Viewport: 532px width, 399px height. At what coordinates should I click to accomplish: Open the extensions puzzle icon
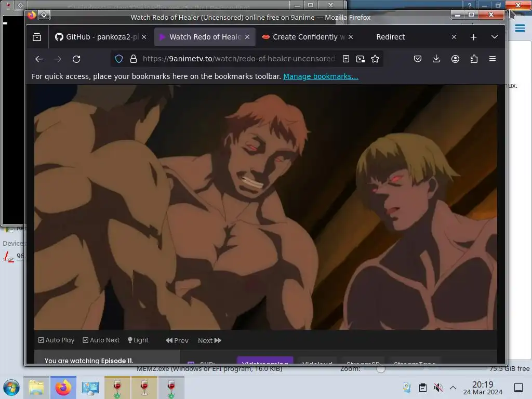pos(474,59)
